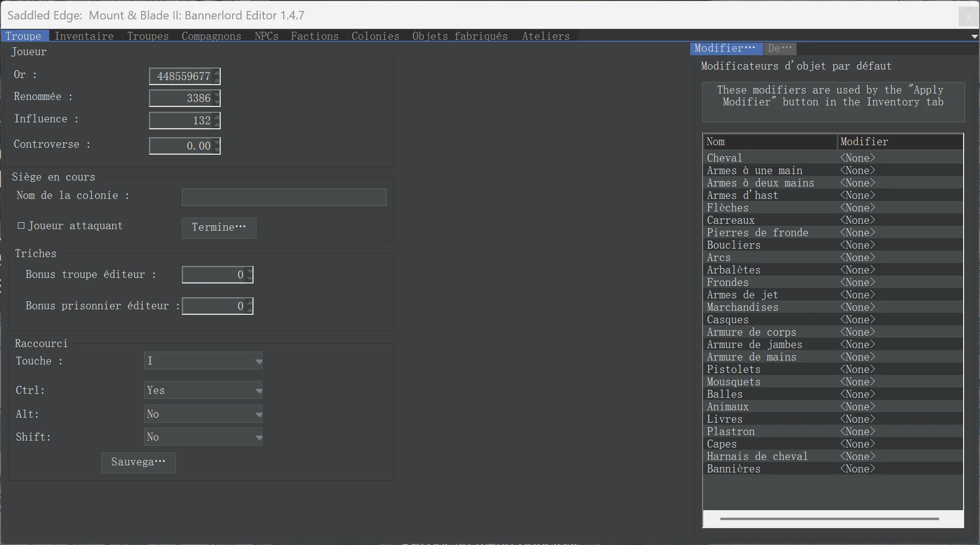
Task: Click the Or field spinner arrows
Action: tap(217, 77)
